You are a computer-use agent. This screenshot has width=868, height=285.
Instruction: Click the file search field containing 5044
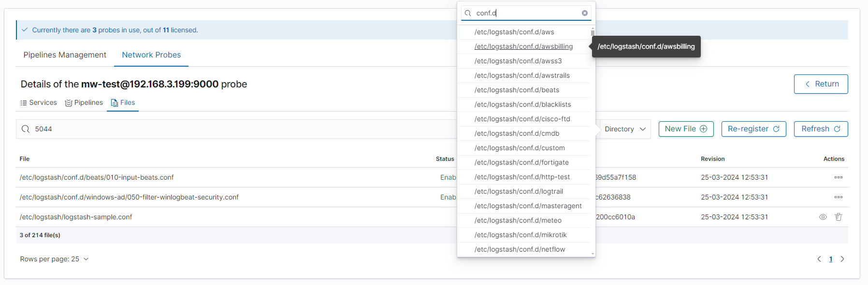click(x=232, y=129)
